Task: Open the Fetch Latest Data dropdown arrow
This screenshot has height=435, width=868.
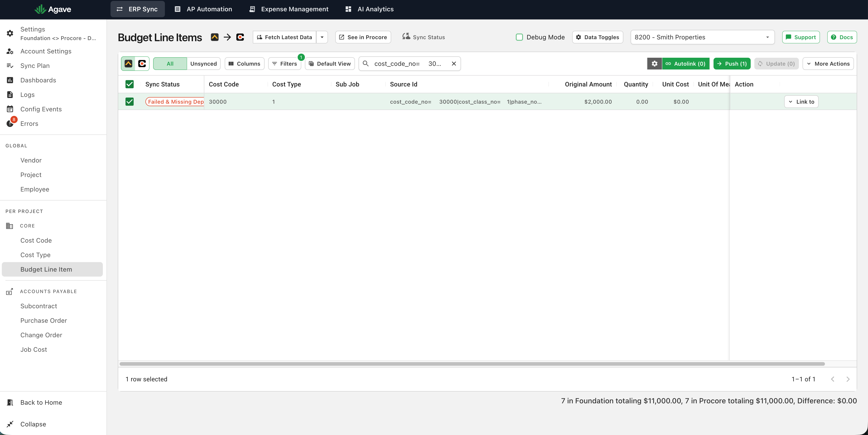Action: [322, 37]
